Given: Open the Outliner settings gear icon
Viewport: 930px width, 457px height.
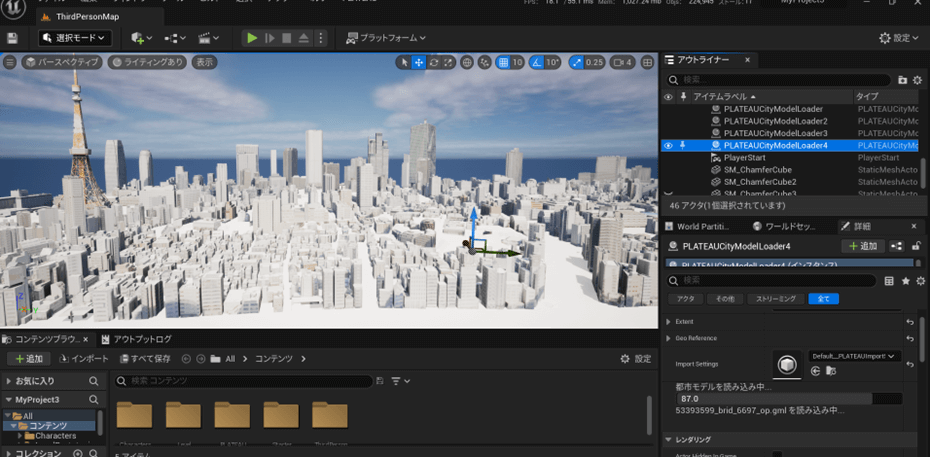Looking at the screenshot, I should (x=917, y=80).
